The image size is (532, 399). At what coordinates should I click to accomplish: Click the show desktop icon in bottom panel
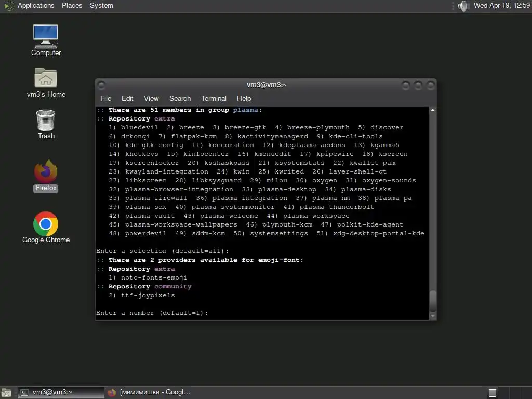click(x=6, y=393)
